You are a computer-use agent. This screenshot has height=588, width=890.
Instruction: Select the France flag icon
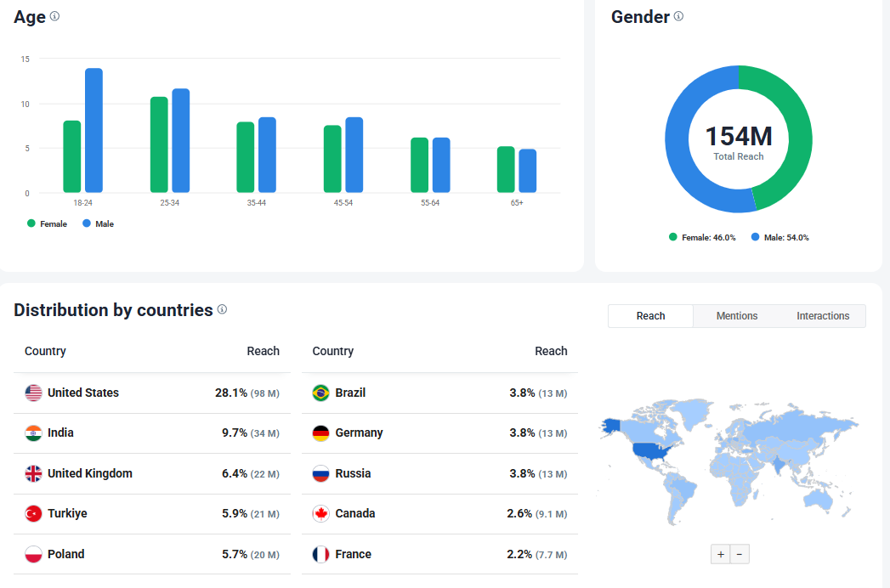point(320,553)
